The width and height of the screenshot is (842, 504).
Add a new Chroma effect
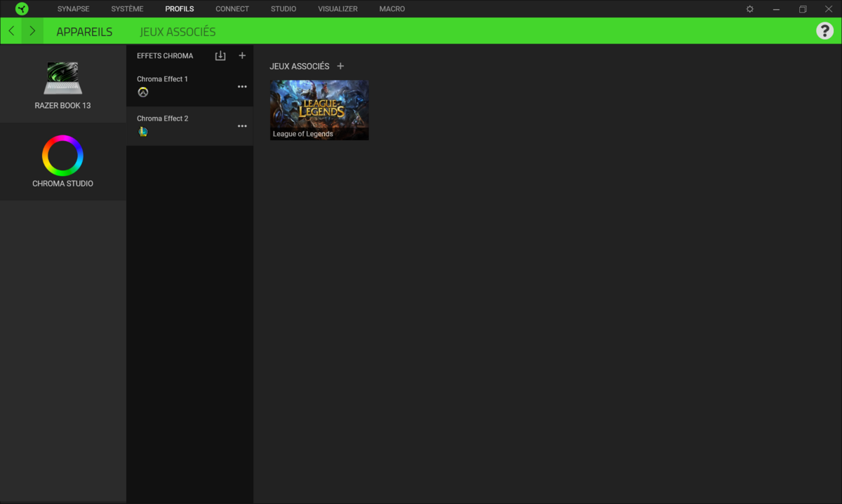[x=242, y=55]
